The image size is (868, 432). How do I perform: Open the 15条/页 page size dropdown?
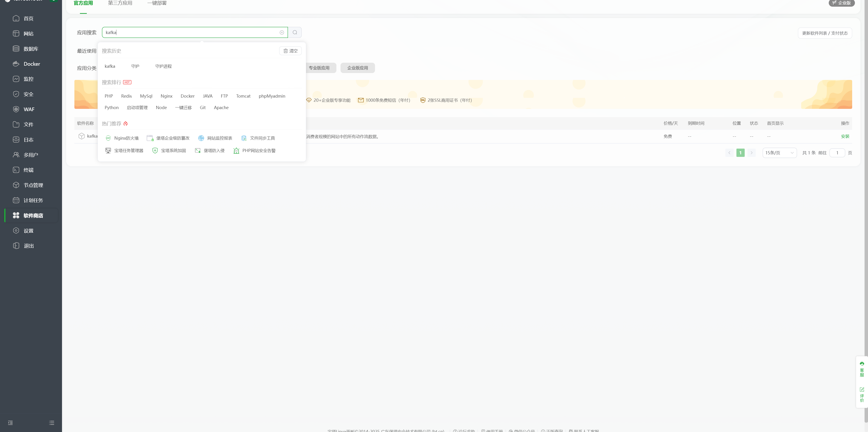point(779,153)
